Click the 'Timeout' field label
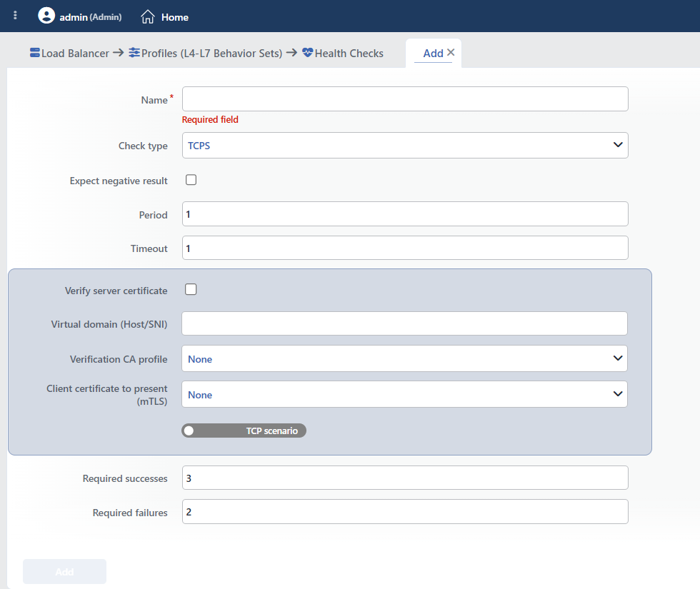This screenshot has height=589, width=700. point(149,248)
